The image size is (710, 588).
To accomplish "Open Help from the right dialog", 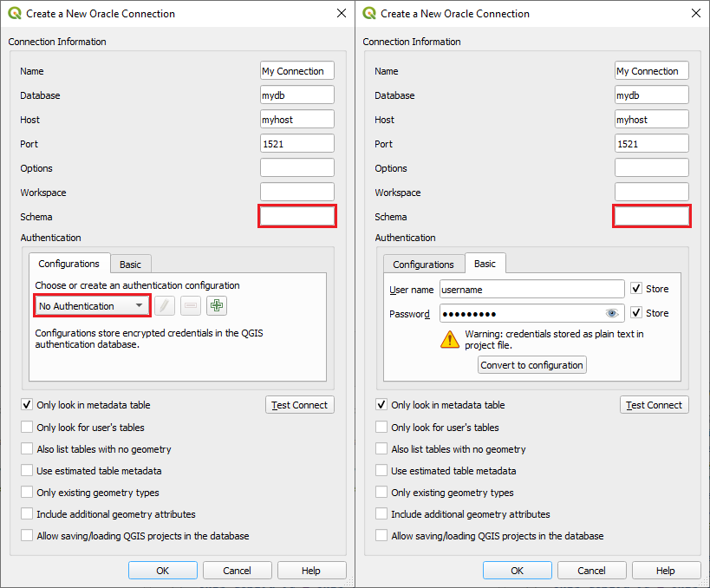I will coord(665,571).
